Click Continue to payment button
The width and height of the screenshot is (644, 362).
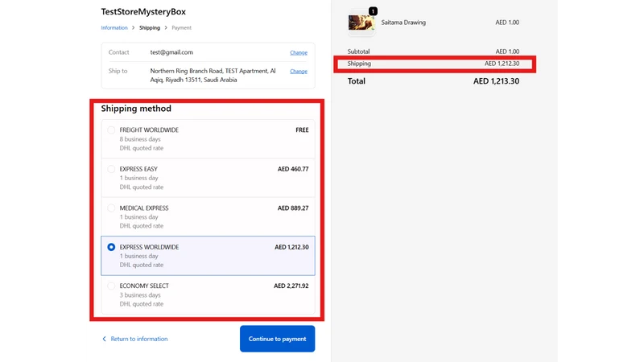click(x=277, y=339)
